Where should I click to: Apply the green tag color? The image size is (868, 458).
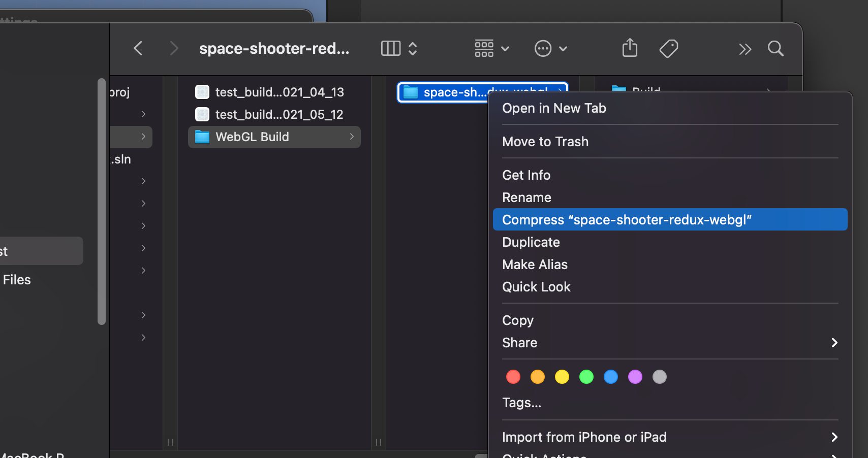click(x=586, y=377)
